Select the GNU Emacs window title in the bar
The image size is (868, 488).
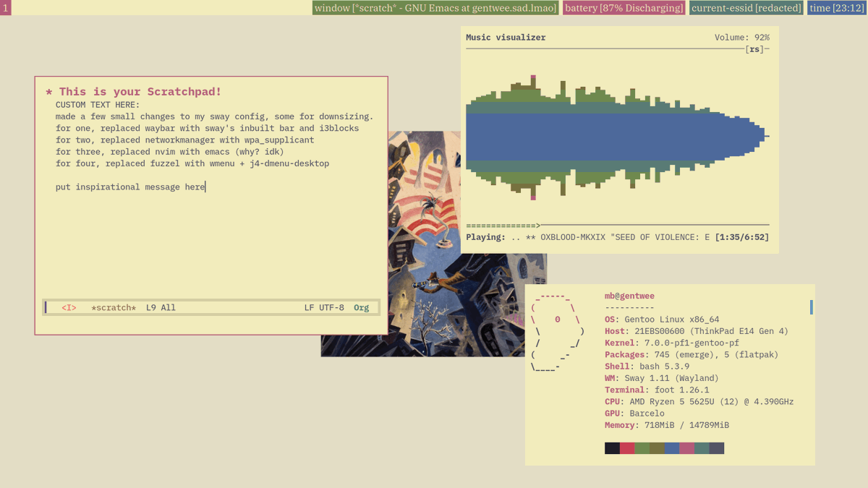[435, 8]
